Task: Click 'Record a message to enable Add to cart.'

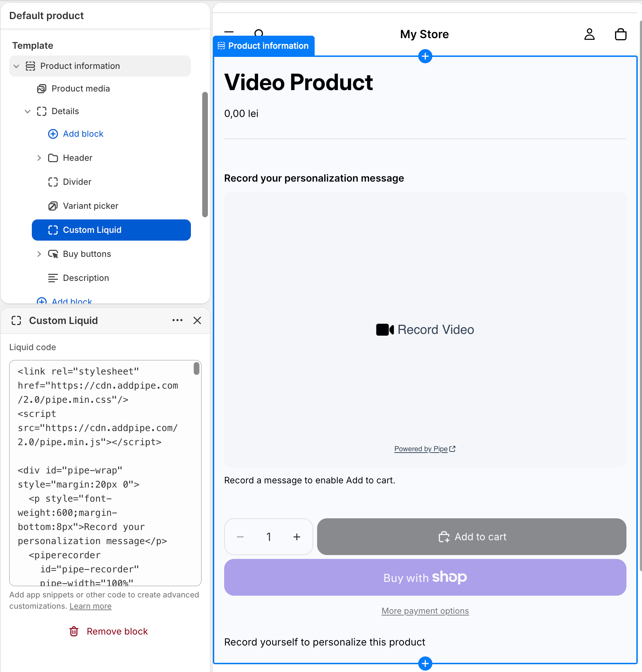Action: click(310, 481)
